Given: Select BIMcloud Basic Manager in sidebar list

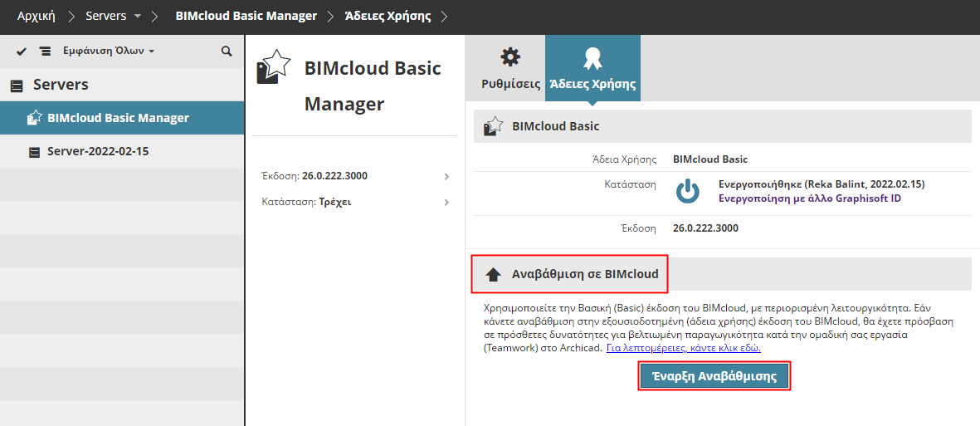Looking at the screenshot, I should [122, 118].
